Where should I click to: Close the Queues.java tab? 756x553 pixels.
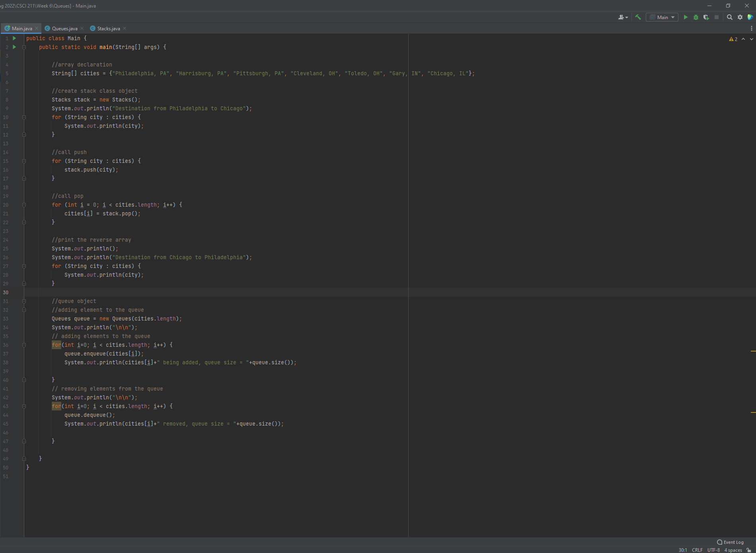tap(82, 28)
